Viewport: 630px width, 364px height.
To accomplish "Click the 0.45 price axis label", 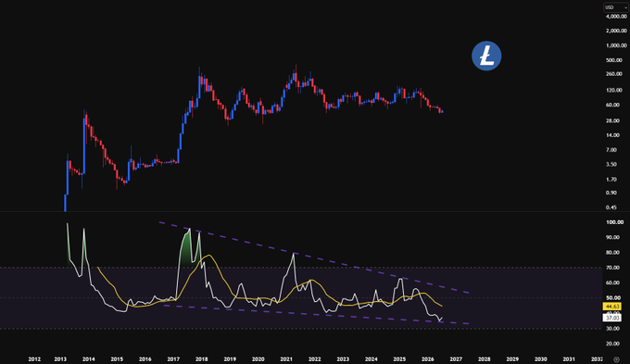I will [x=611, y=207].
